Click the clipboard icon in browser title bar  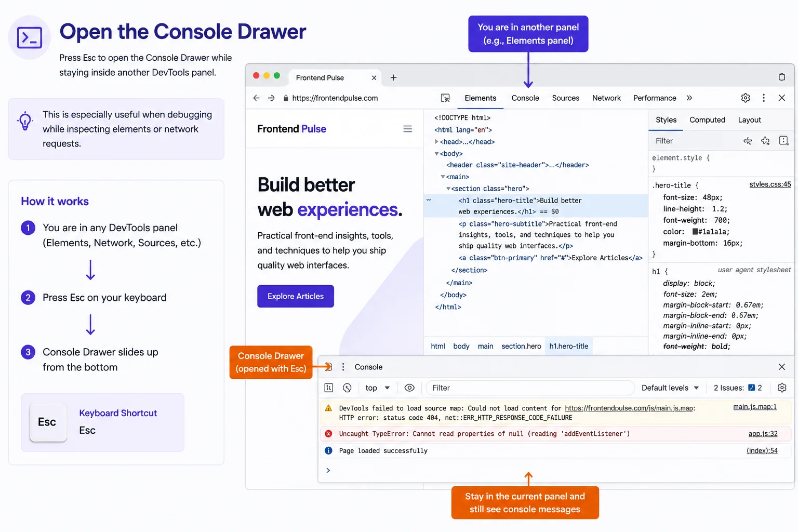782,77
